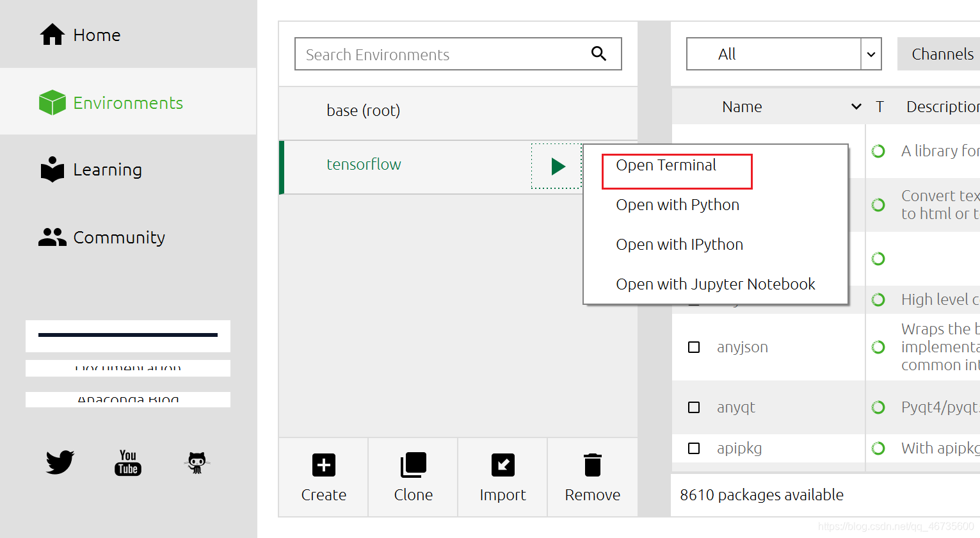Click the Community people icon
Viewport: 980px width, 538px height.
[x=52, y=237]
